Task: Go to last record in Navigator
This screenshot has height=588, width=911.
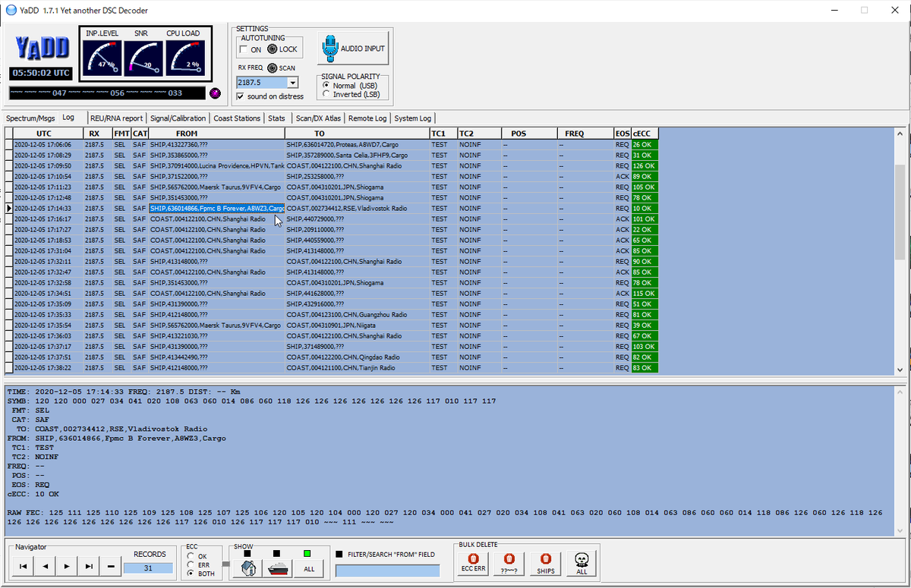Action: [x=89, y=566]
